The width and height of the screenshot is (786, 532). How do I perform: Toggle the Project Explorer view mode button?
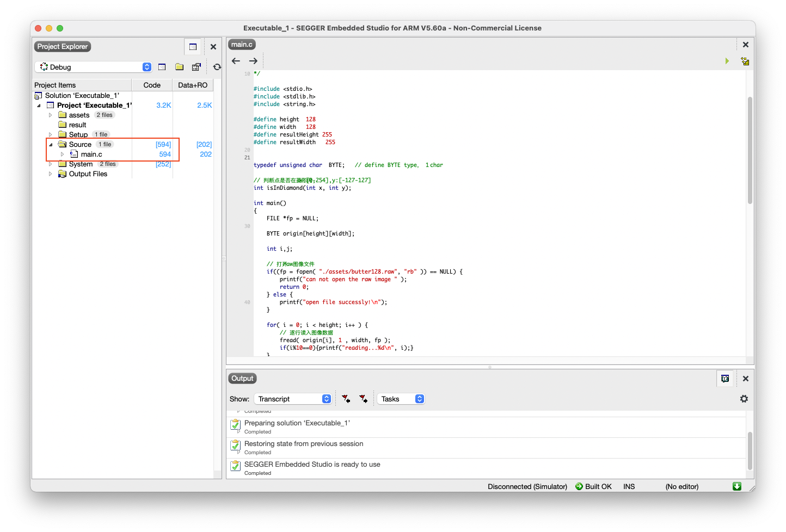(x=193, y=47)
